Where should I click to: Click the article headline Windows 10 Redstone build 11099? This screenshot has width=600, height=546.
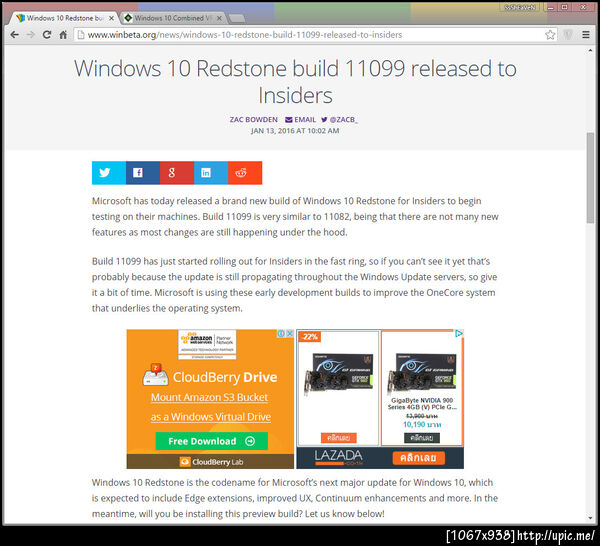coord(295,81)
